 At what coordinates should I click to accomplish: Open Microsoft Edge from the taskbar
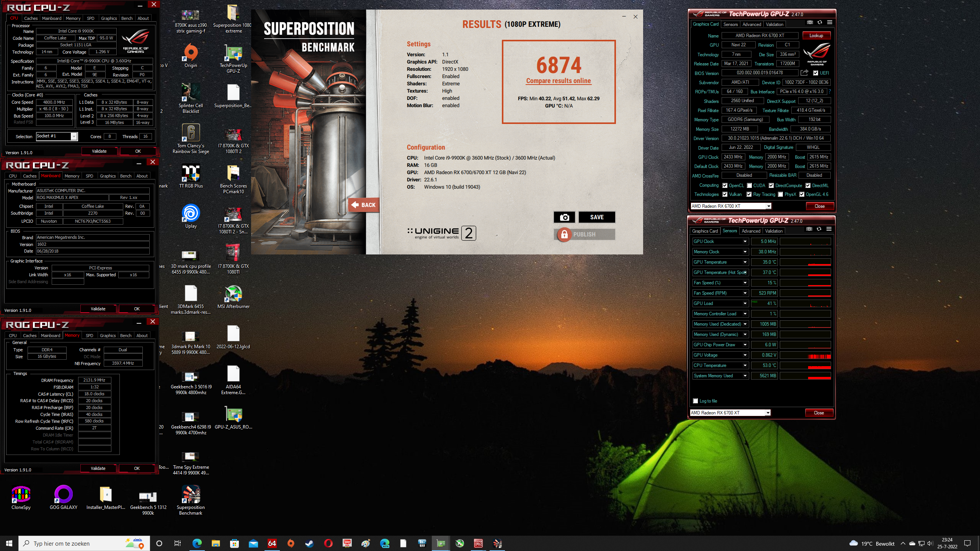tap(197, 543)
